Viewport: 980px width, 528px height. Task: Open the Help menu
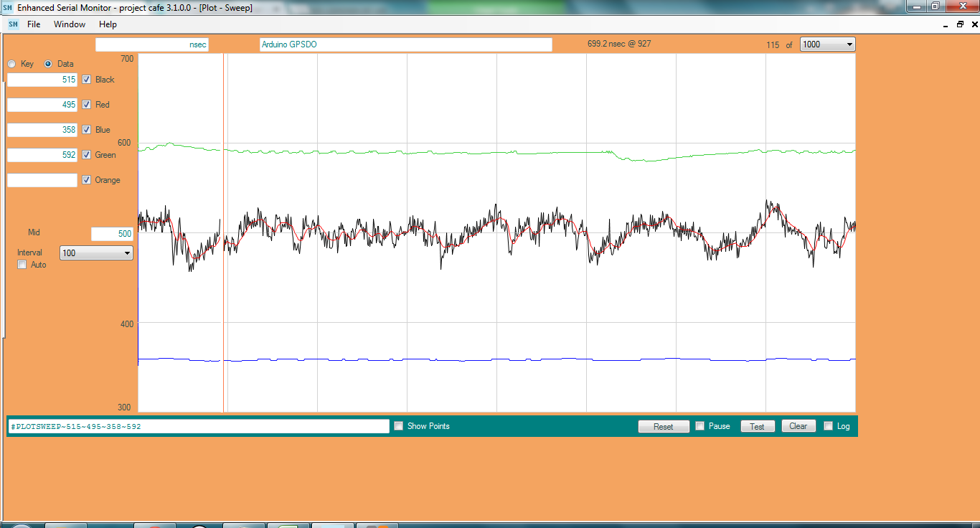[x=108, y=24]
